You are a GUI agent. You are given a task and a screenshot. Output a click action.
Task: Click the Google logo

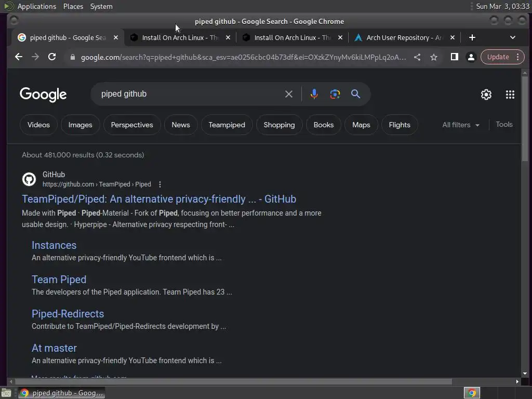tap(43, 95)
